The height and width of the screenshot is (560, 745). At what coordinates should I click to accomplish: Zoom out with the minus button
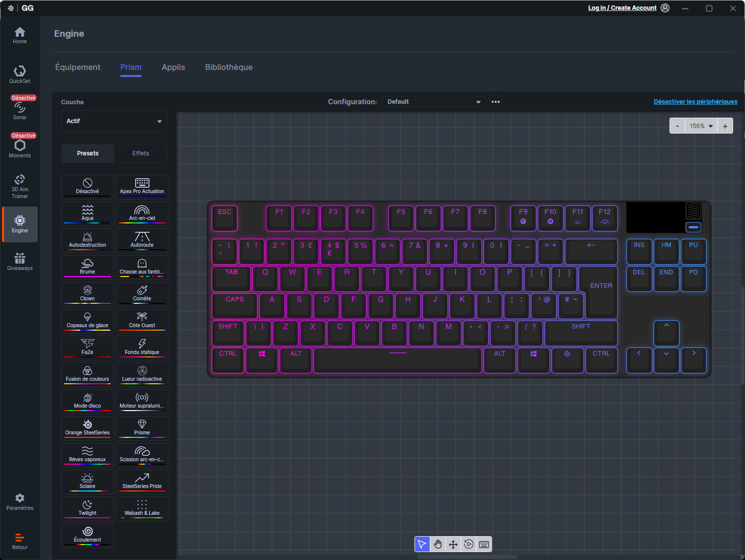(677, 126)
